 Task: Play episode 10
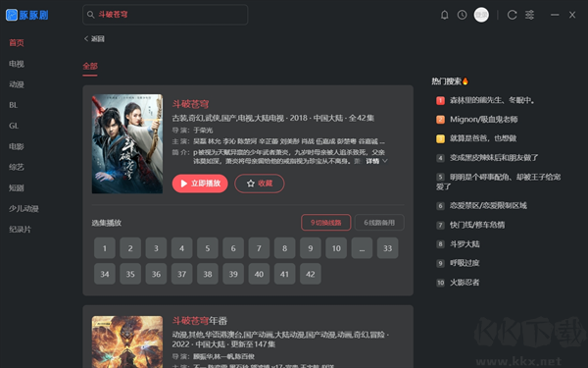pos(336,248)
